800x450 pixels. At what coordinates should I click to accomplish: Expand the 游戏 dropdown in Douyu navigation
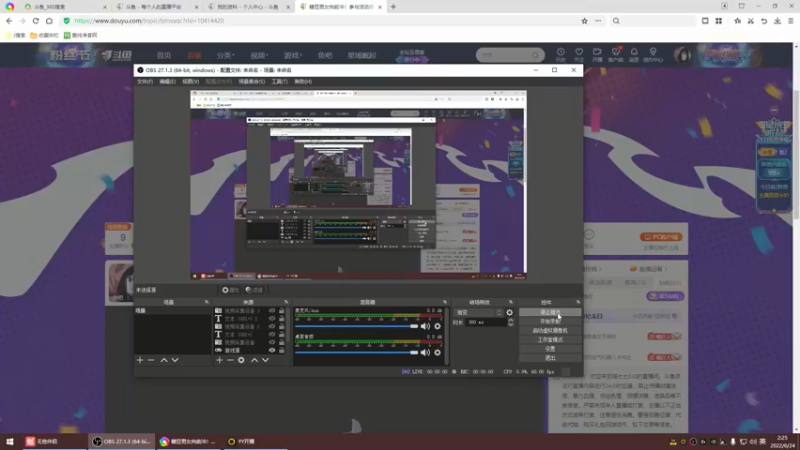click(x=293, y=55)
